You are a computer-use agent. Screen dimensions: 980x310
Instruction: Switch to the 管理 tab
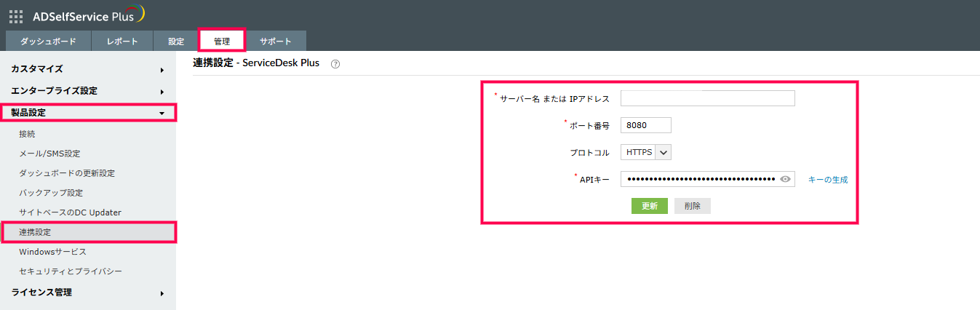222,41
